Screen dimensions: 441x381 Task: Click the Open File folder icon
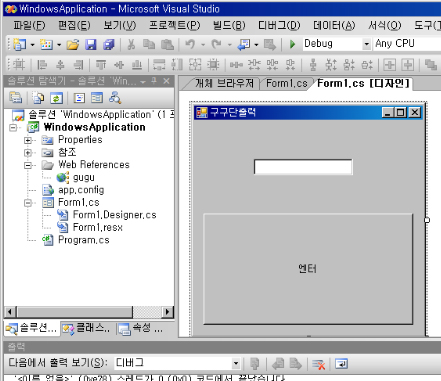pos(73,44)
